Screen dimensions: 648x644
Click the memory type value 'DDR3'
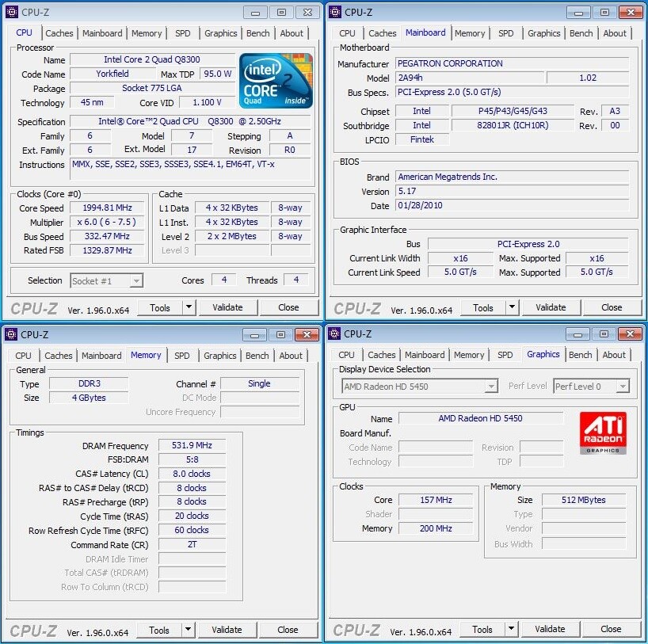(89, 383)
